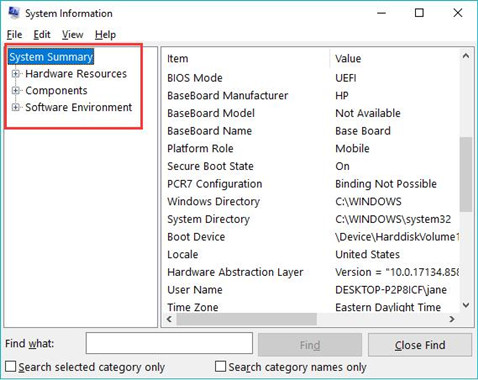This screenshot has width=478, height=380.
Task: Select the BaseBoard Name row
Action: click(x=311, y=131)
